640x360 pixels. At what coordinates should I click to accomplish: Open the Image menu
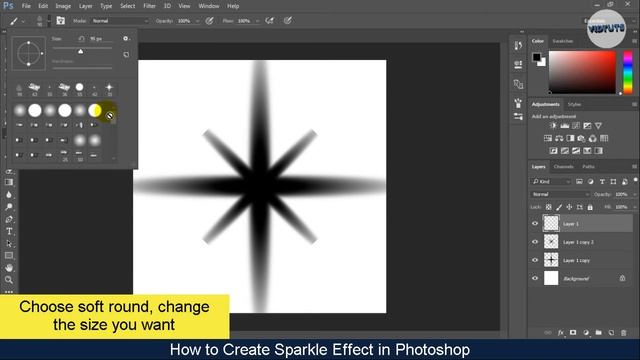click(x=63, y=6)
